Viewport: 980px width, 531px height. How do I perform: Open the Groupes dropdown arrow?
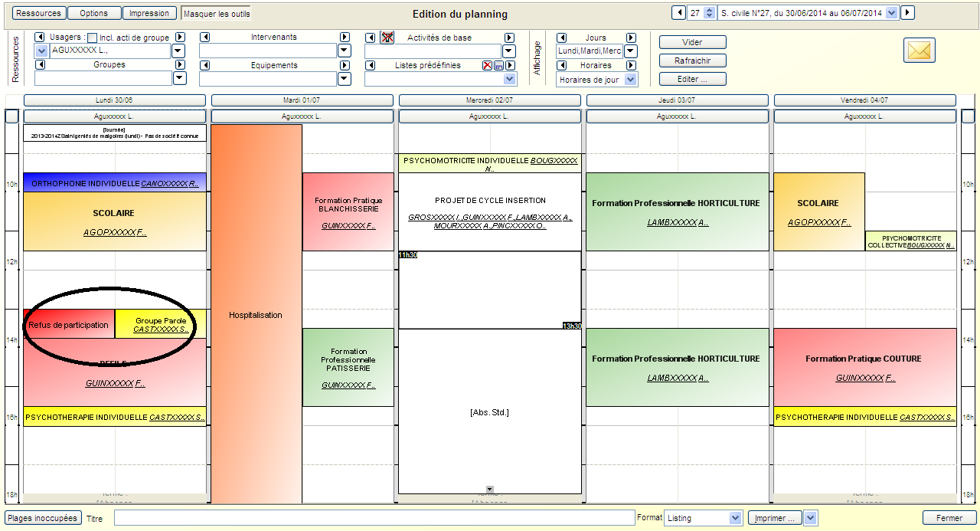click(180, 78)
